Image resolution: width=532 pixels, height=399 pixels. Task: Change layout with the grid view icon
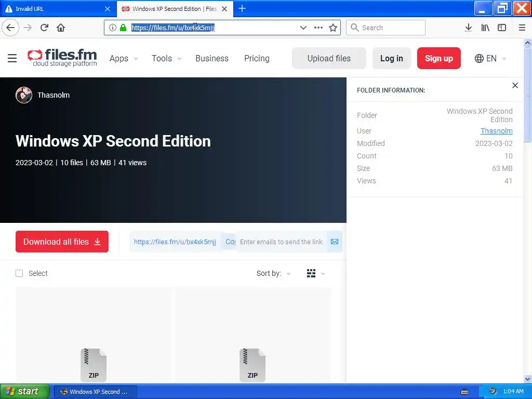[311, 273]
